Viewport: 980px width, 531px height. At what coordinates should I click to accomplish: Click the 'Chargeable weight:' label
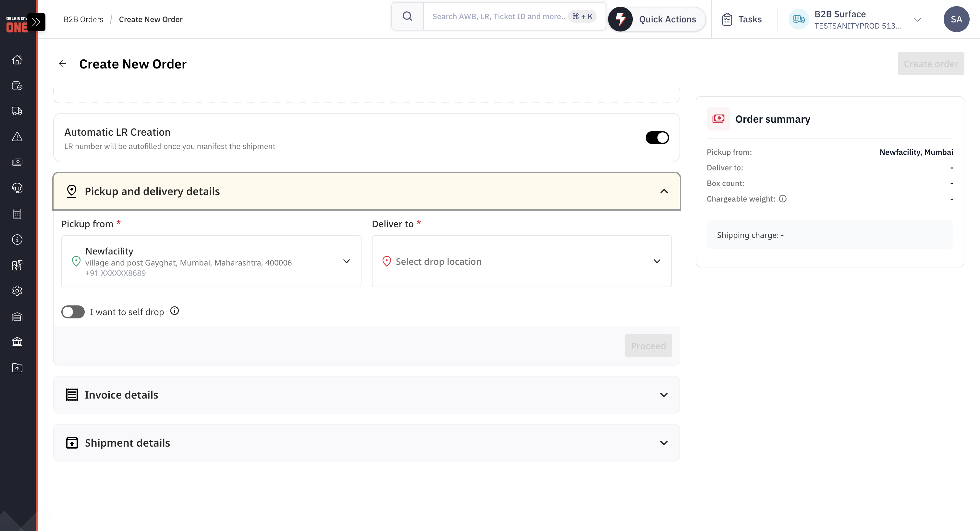741,199
